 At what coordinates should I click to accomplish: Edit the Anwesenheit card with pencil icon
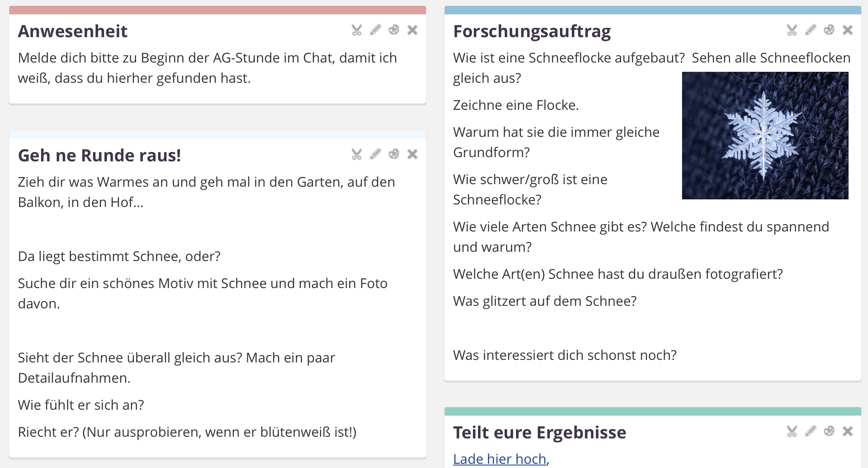tap(375, 30)
